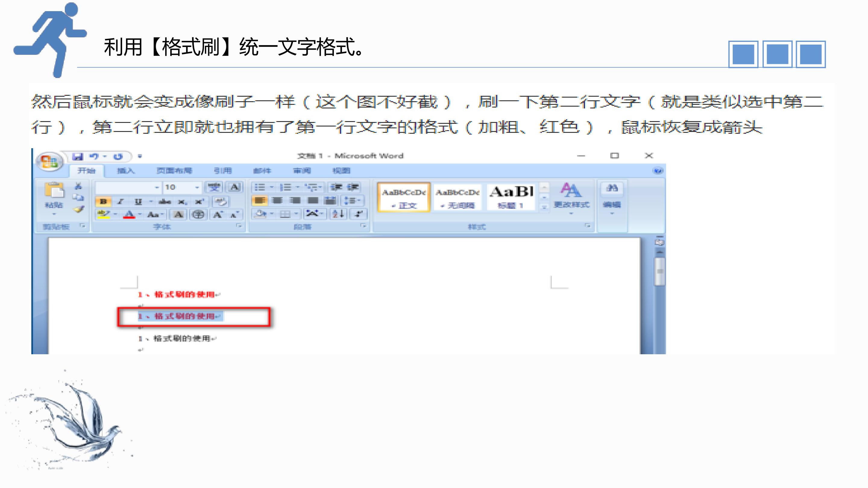Expand the styles gallery more arrow
The width and height of the screenshot is (868, 488).
pos(544,208)
